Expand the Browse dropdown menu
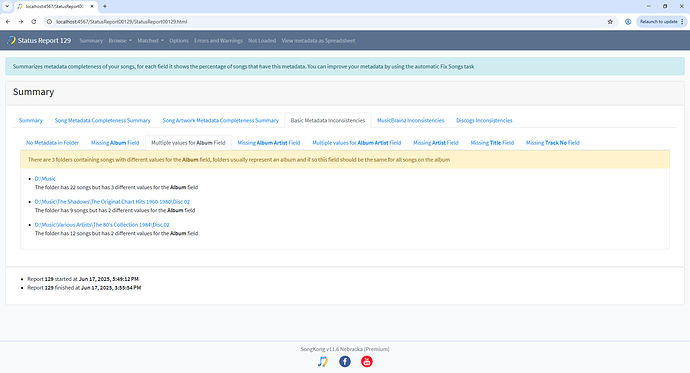This screenshot has width=690, height=373. [120, 40]
